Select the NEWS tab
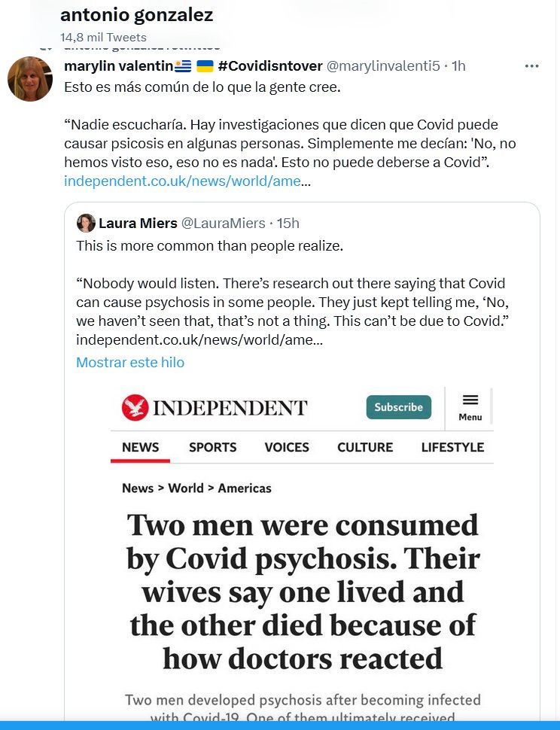The width and height of the screenshot is (560, 730). (x=140, y=447)
